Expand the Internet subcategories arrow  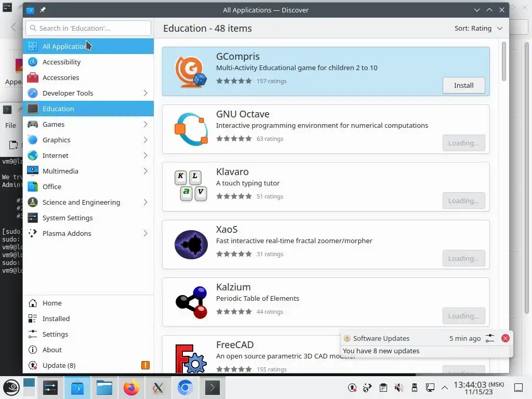145,155
